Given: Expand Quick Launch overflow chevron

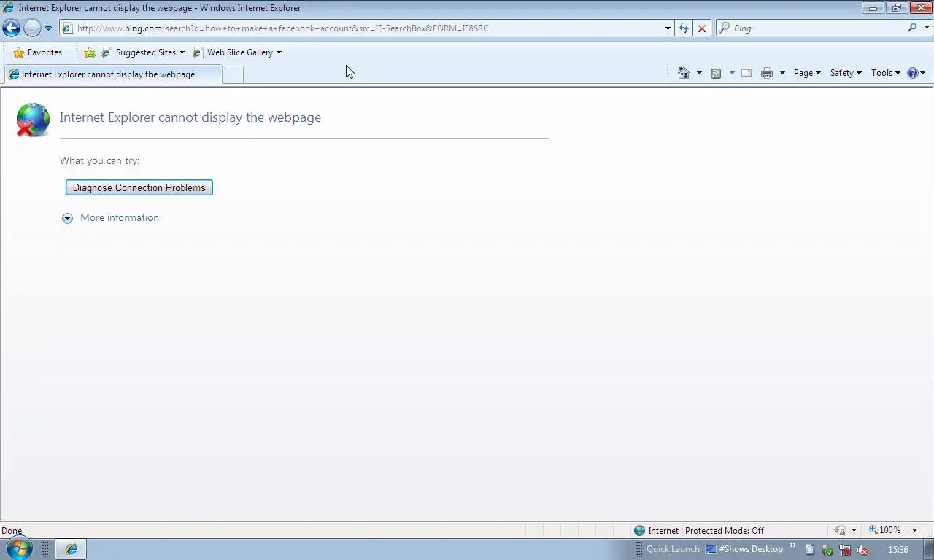Looking at the screenshot, I should click(x=792, y=547).
